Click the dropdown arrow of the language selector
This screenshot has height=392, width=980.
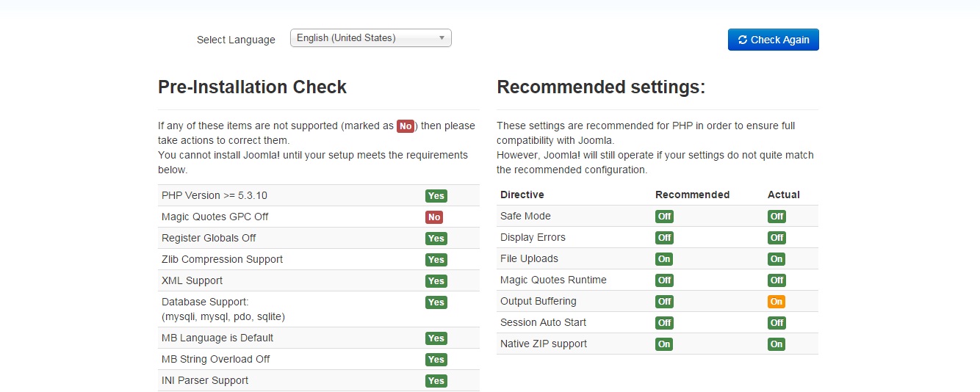442,38
